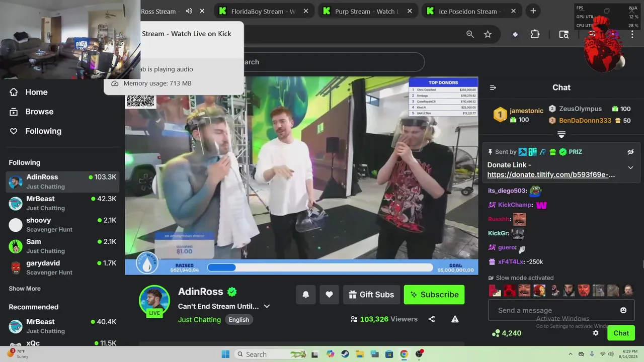Open the tab search icon in Chrome toolbar
Image resolution: width=644 pixels, height=362 pixels.
(x=564, y=34)
